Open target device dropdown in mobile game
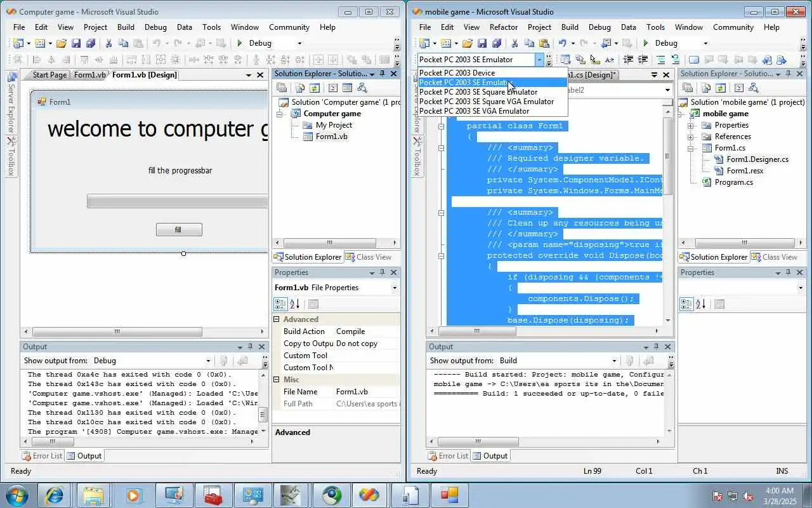 [539, 60]
